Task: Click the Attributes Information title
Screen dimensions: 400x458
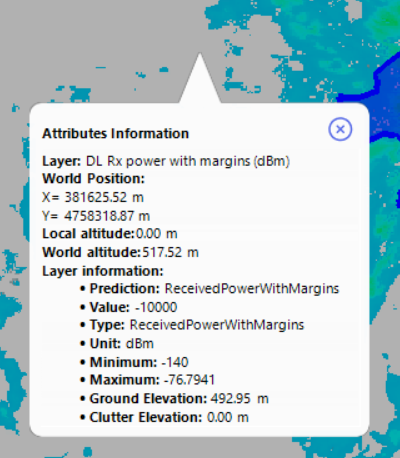Action: click(115, 134)
